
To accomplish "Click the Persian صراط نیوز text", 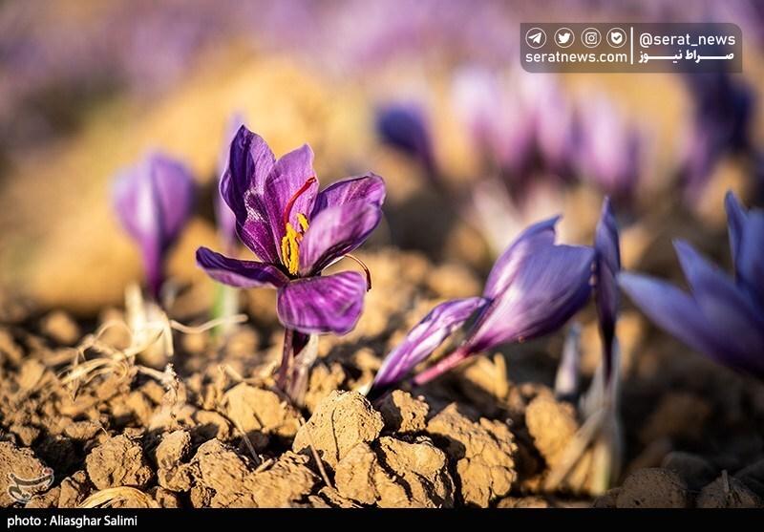I will click(687, 58).
